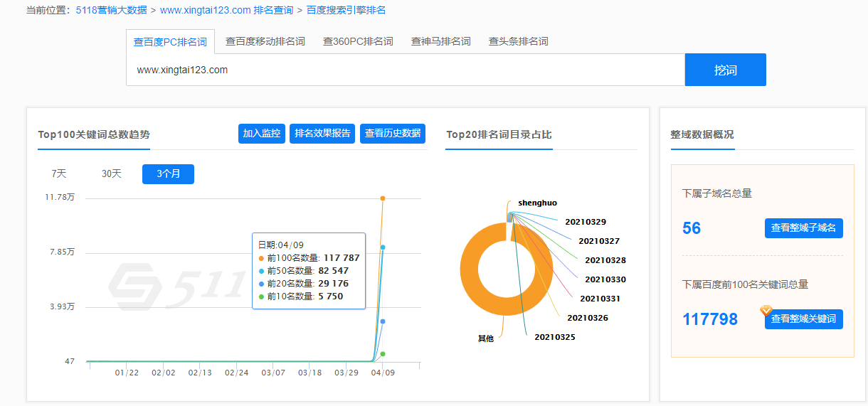Image resolution: width=868 pixels, height=406 pixels.
Task: Click the 01/22 x-axis date label
Action: pos(127,373)
